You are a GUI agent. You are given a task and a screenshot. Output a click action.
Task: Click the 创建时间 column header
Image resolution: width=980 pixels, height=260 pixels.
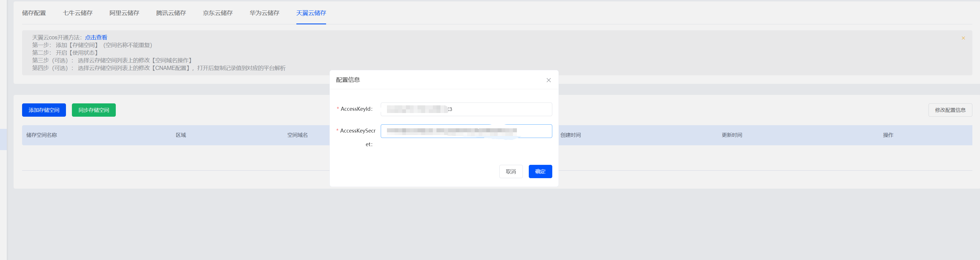pyautogui.click(x=570, y=135)
